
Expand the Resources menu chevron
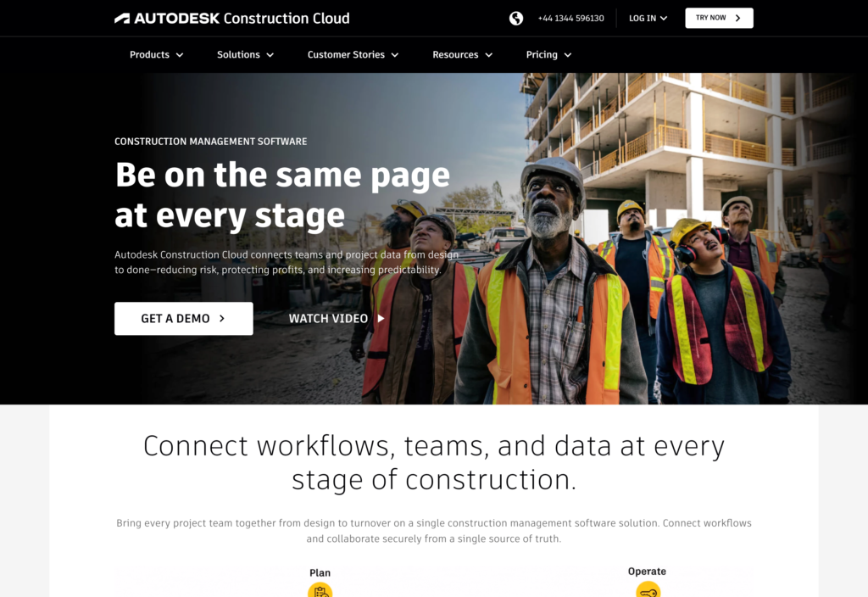click(x=489, y=55)
